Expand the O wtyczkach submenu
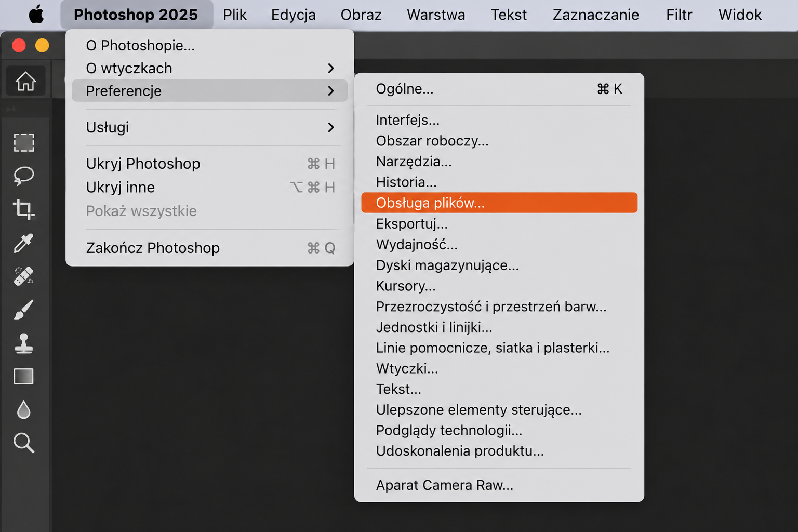The width and height of the screenshot is (798, 532). pos(209,68)
